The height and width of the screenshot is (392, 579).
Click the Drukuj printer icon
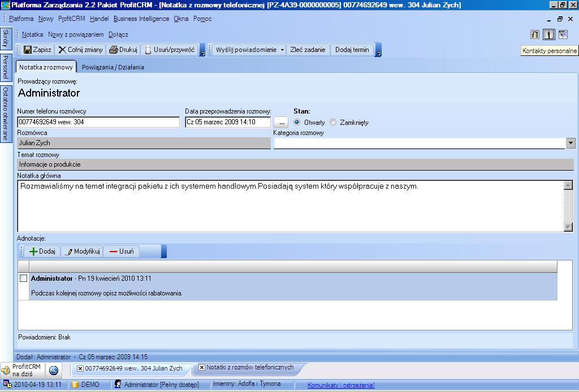coord(113,50)
